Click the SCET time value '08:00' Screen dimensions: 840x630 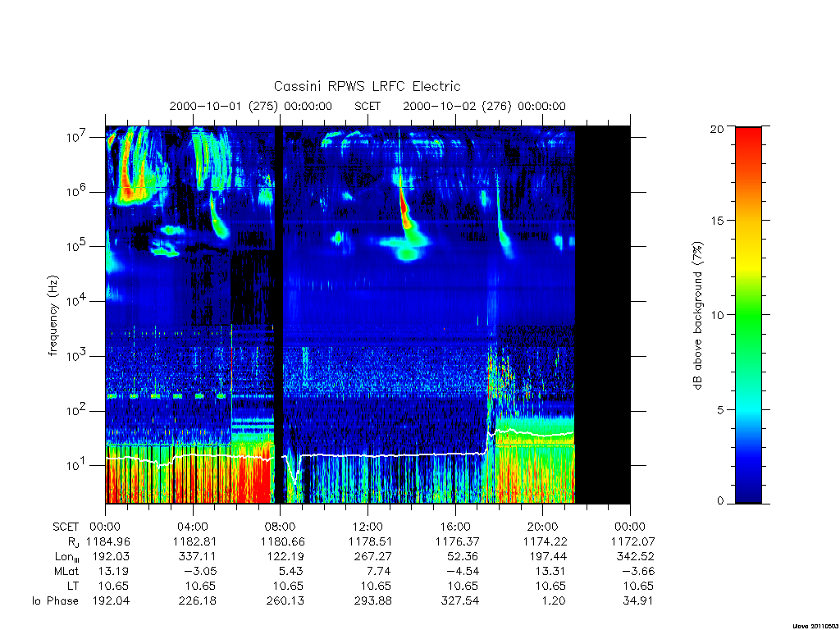[281, 527]
